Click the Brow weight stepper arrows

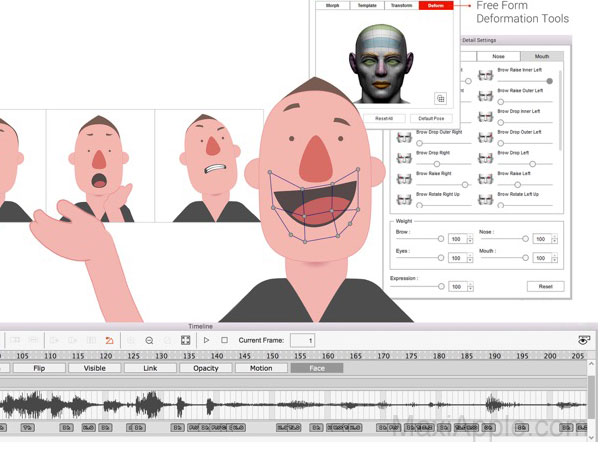[x=470, y=239]
